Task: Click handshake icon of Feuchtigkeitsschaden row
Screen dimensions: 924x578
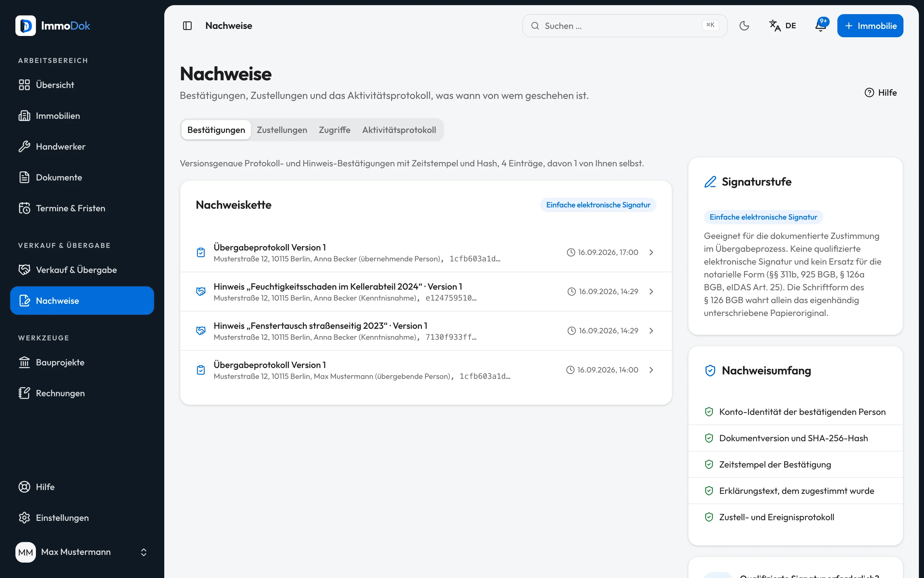Action: point(201,291)
